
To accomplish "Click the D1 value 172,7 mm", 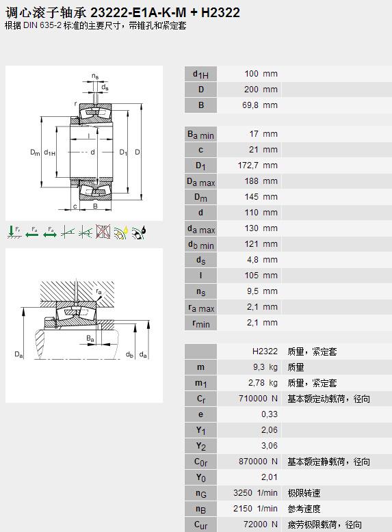I will [258, 165].
